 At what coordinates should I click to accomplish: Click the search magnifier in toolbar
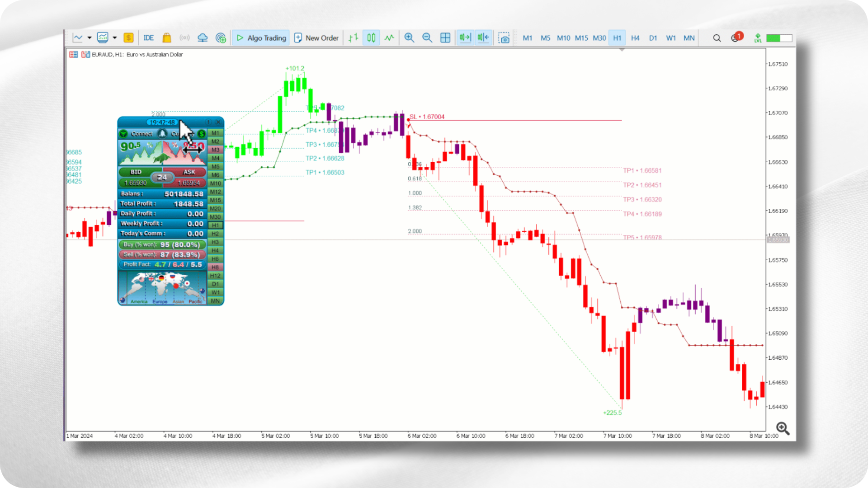(717, 38)
